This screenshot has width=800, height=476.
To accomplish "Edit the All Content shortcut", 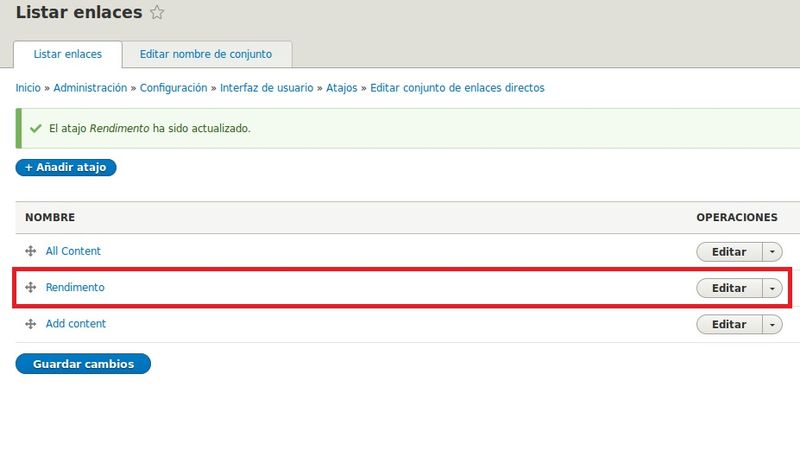I will [x=729, y=252].
